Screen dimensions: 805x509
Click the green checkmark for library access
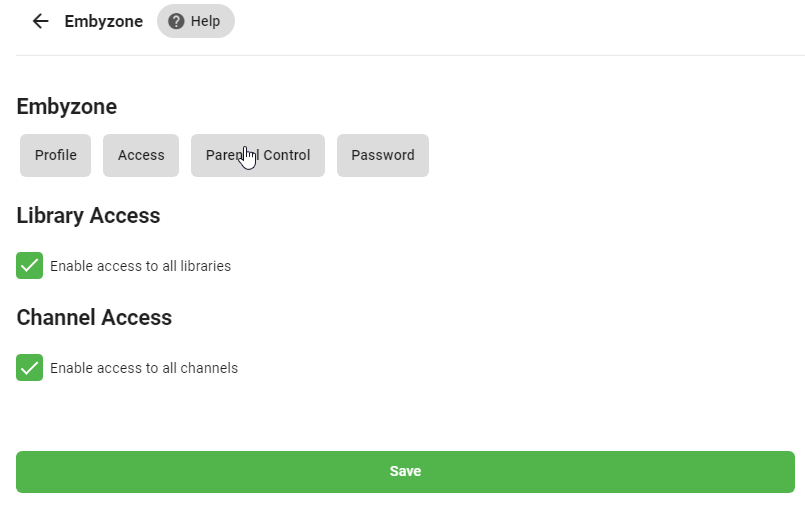tap(30, 266)
